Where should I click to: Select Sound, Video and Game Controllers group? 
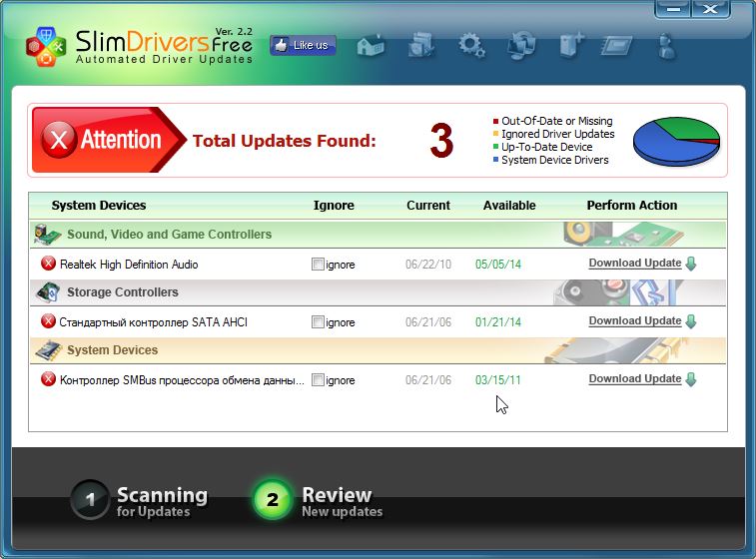(378, 235)
